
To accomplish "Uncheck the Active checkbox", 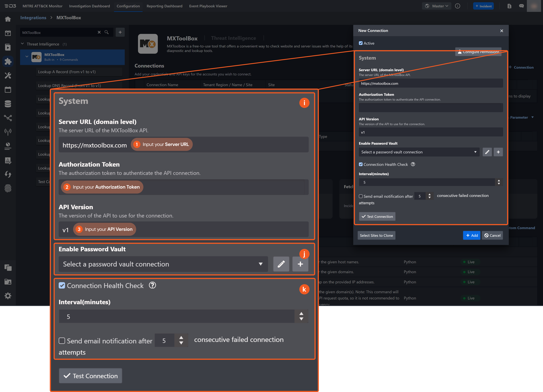I will 361,43.
